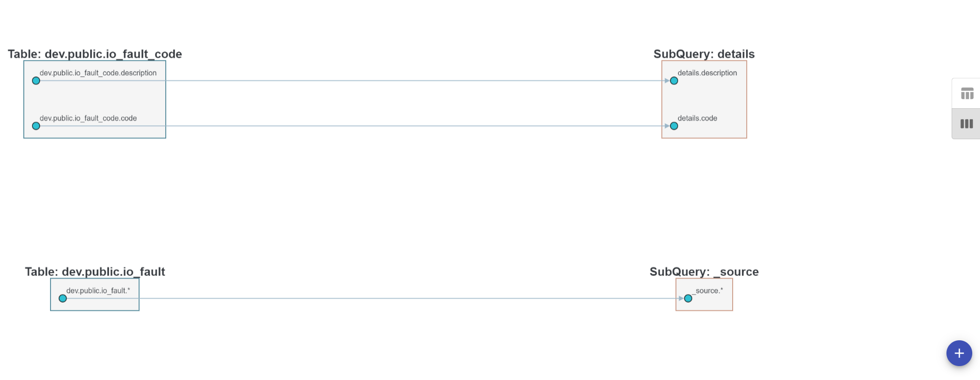
Task: Click the dev.public.io_fault.* output port
Action: pyautogui.click(x=62, y=298)
